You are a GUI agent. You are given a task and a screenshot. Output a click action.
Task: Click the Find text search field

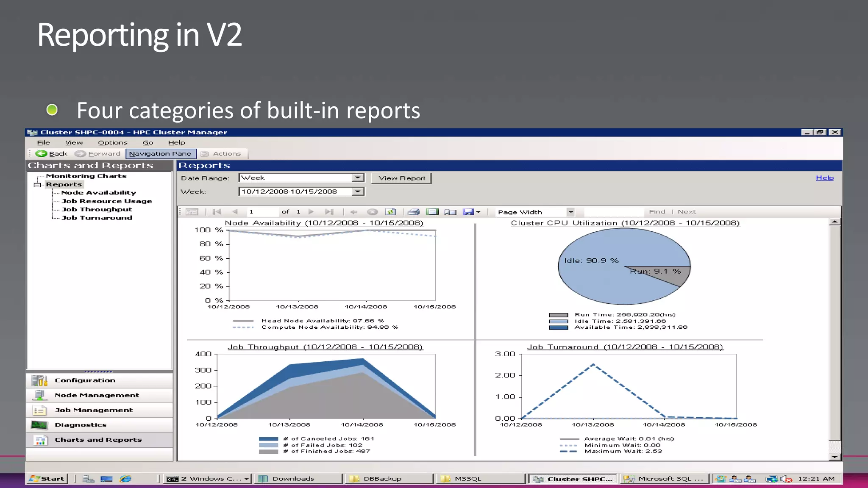tap(614, 212)
